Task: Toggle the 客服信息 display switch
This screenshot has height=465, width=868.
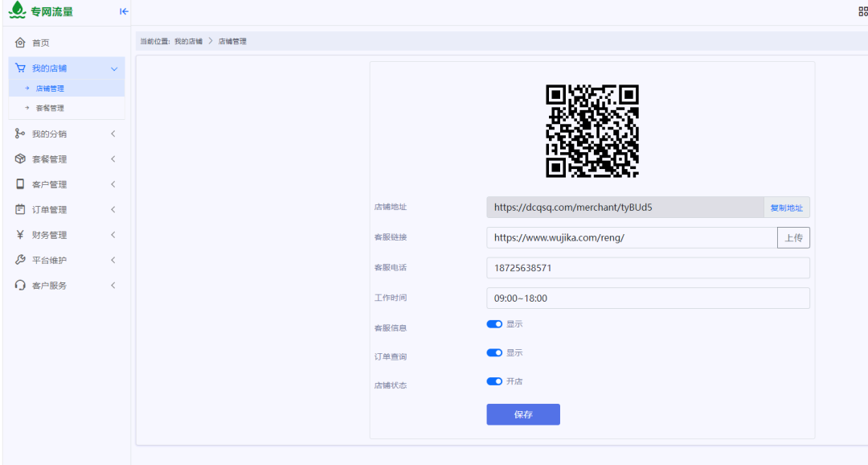Action: click(494, 324)
